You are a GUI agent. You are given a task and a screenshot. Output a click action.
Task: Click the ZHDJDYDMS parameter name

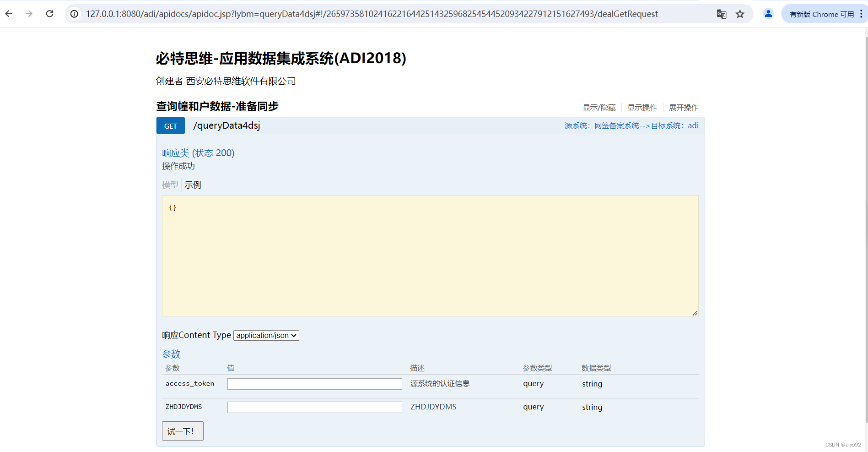click(184, 407)
